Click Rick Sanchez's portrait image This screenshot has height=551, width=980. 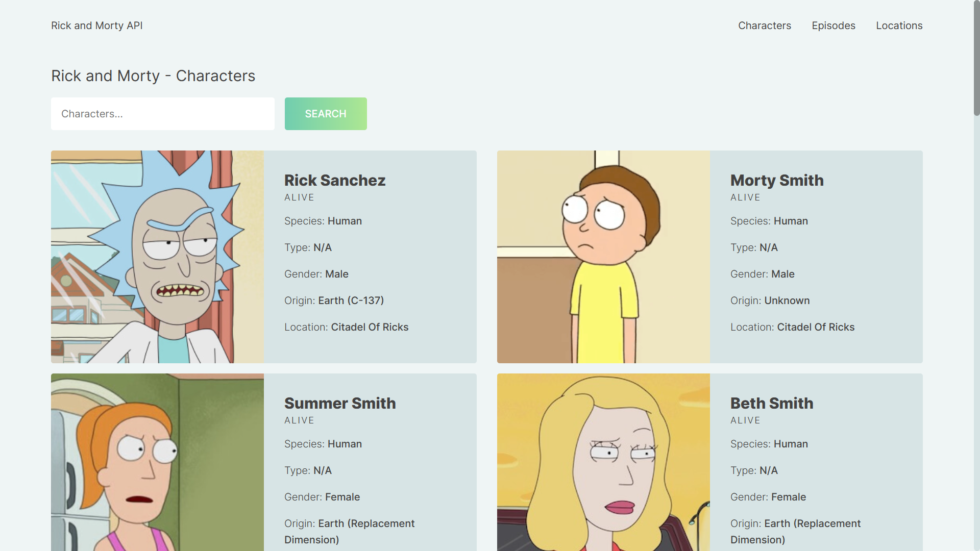[157, 257]
